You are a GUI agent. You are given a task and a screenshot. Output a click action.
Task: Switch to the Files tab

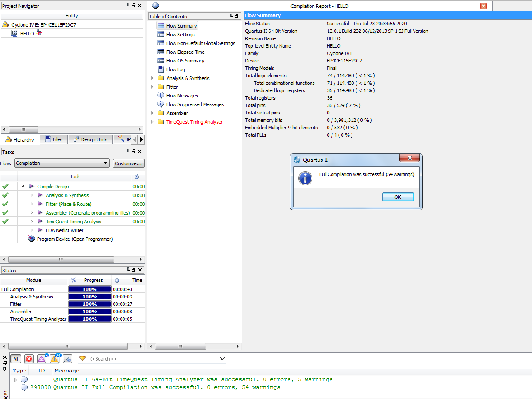click(54, 139)
